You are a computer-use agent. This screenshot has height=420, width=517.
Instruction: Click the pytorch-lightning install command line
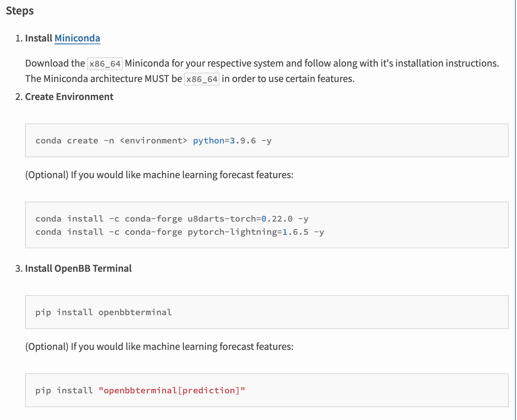click(180, 232)
